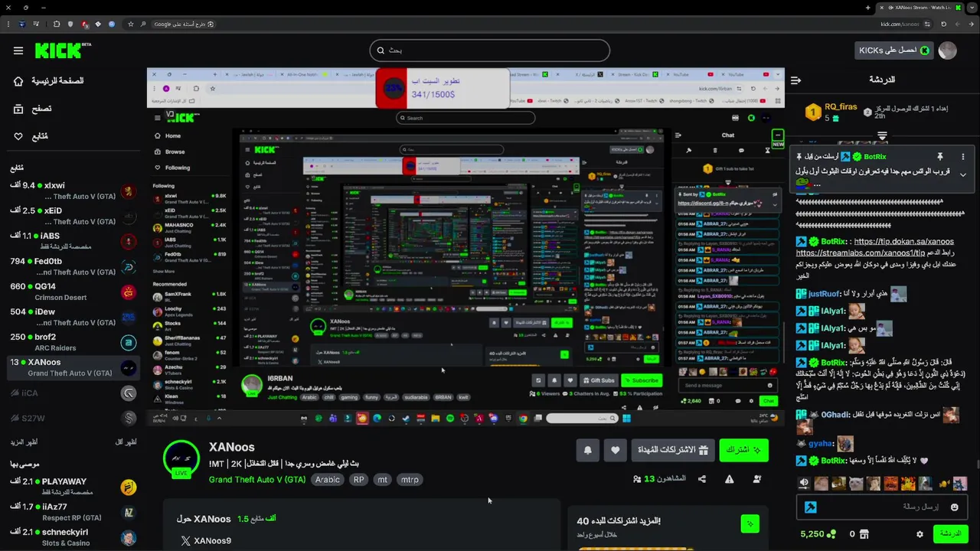Open the QG14 Crimson Desert channel
980x551 pixels.
click(73, 292)
